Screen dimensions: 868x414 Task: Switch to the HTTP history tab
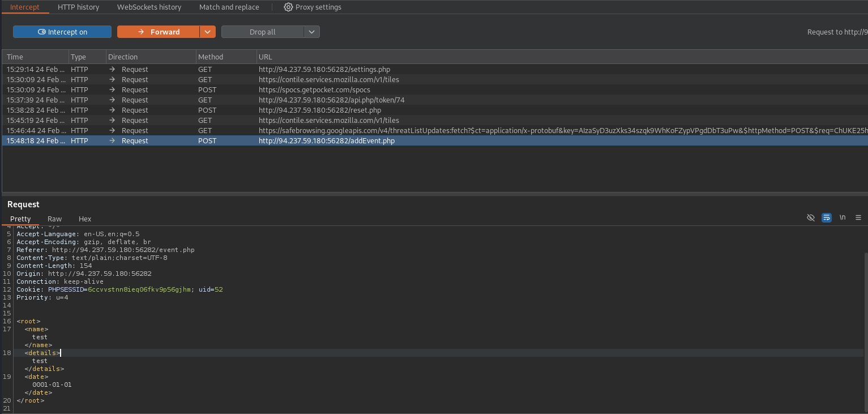coord(78,7)
